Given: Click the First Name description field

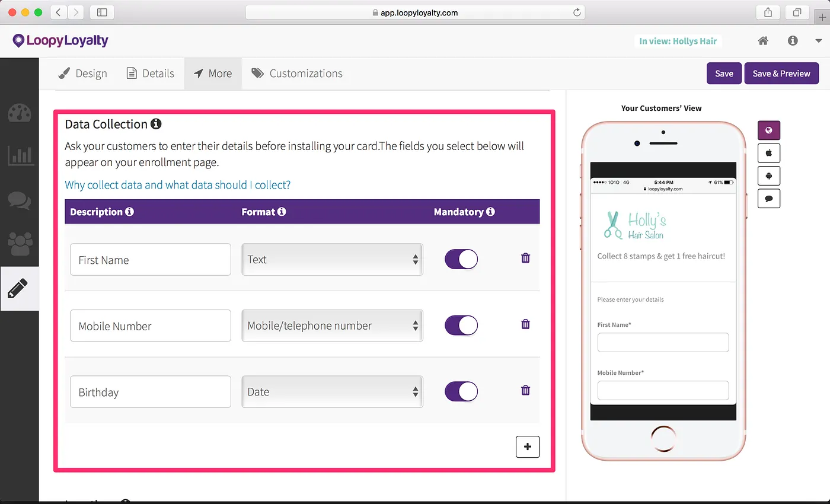Looking at the screenshot, I should coord(151,260).
